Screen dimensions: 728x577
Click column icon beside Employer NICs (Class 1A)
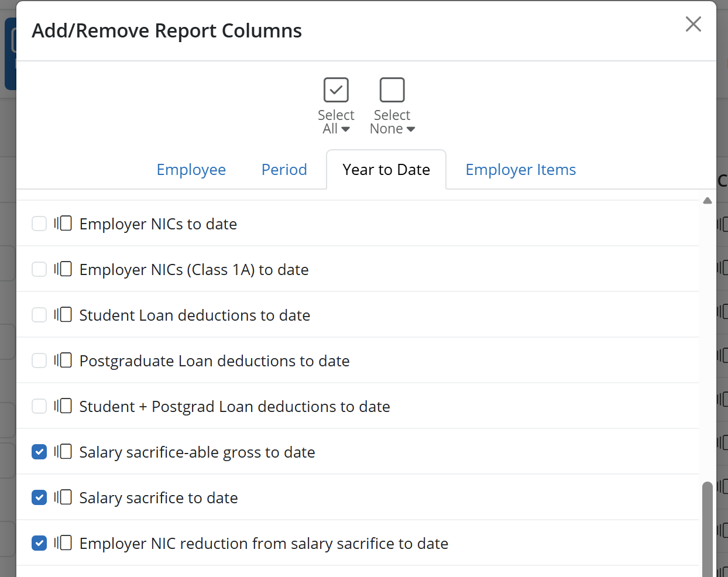(63, 269)
